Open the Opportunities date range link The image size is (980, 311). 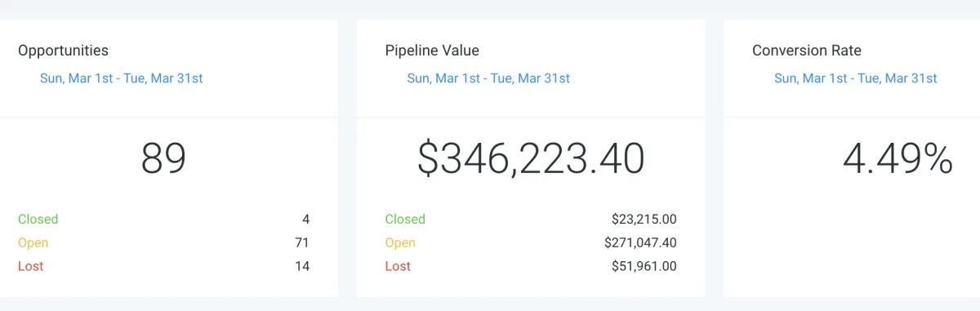tap(122, 78)
